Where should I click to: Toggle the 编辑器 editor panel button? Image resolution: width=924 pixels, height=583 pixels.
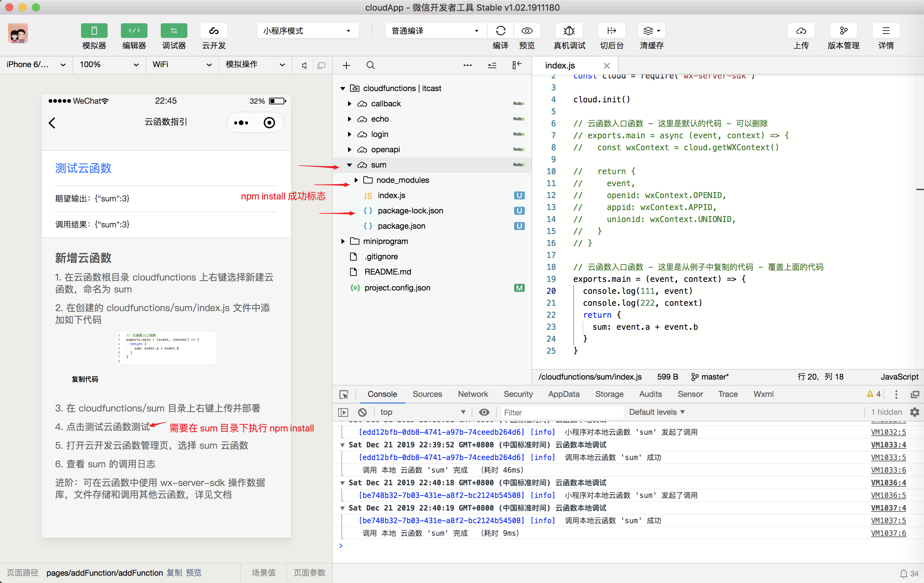pos(134,31)
